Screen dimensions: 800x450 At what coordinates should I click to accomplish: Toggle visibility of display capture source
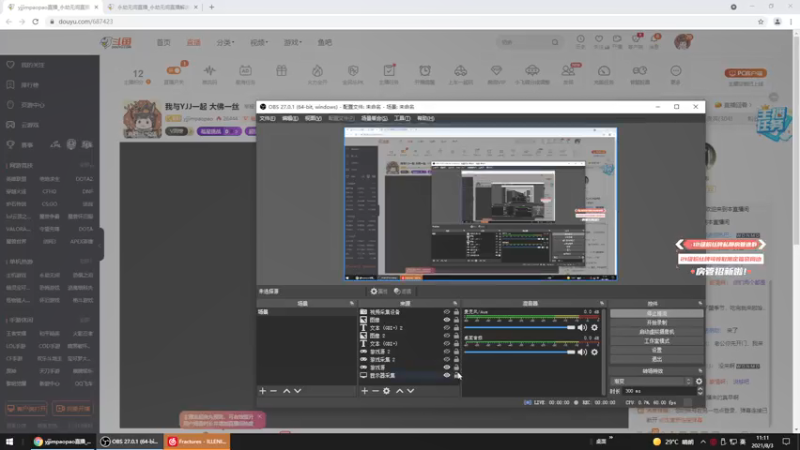[447, 376]
